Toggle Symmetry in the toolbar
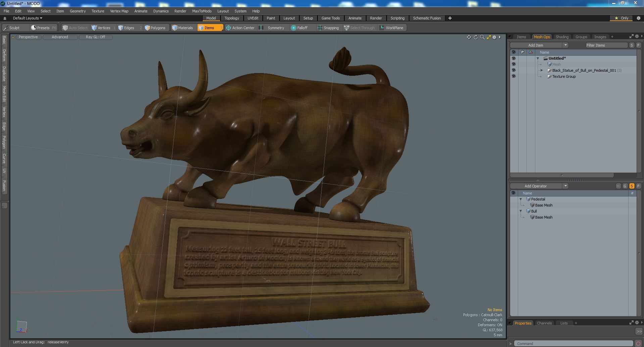Image resolution: width=644 pixels, height=347 pixels. (273, 28)
